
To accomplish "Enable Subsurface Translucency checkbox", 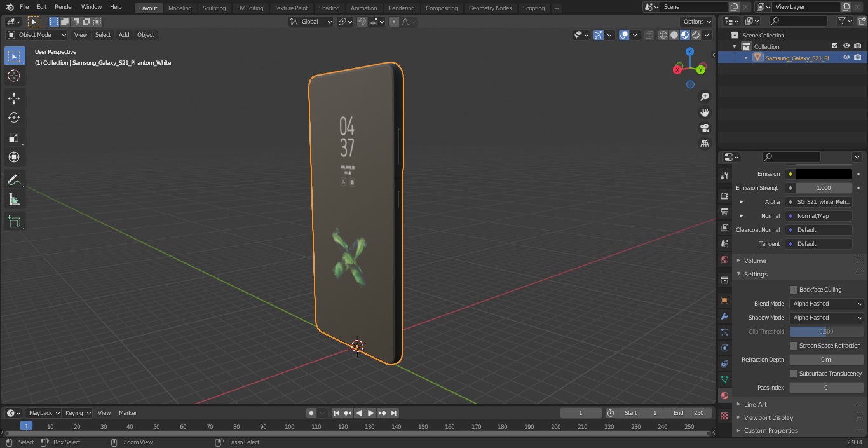I will coord(794,374).
